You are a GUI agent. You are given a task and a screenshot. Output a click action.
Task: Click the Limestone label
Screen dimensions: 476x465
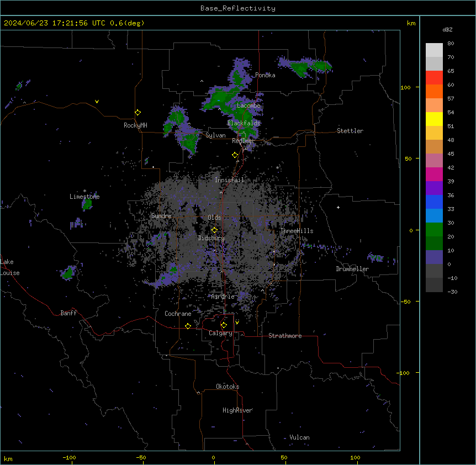pos(84,197)
